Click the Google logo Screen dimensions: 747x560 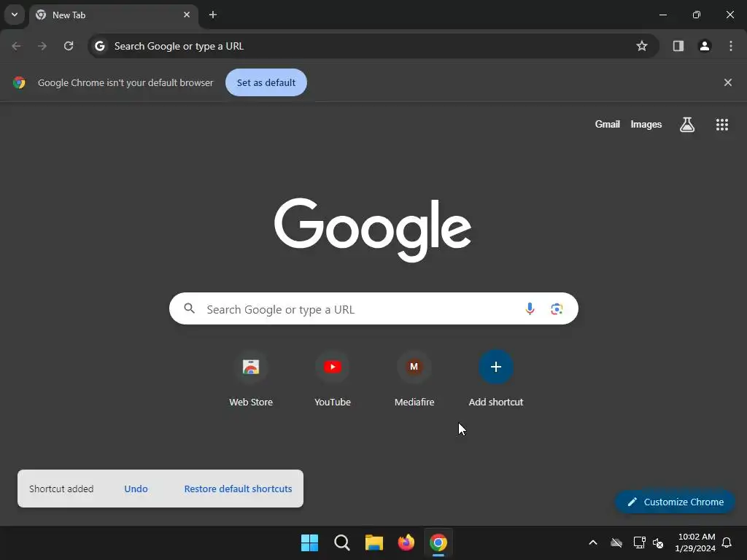[373, 230]
